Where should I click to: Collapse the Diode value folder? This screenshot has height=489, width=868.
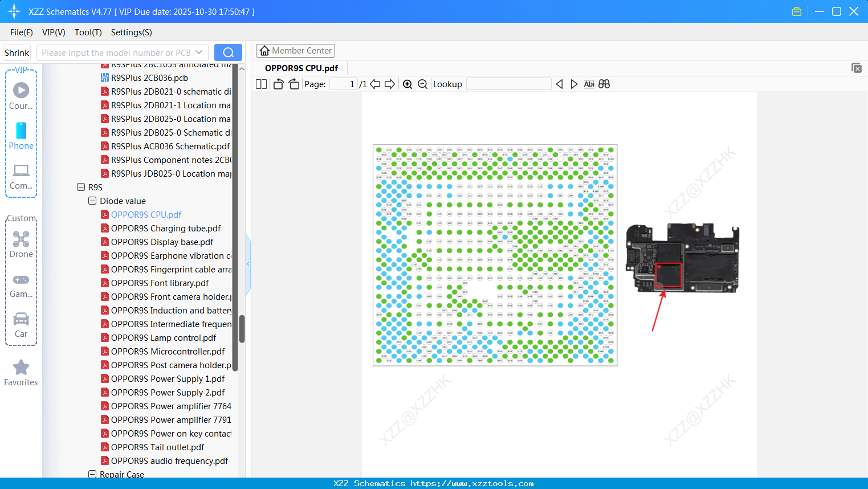point(92,201)
